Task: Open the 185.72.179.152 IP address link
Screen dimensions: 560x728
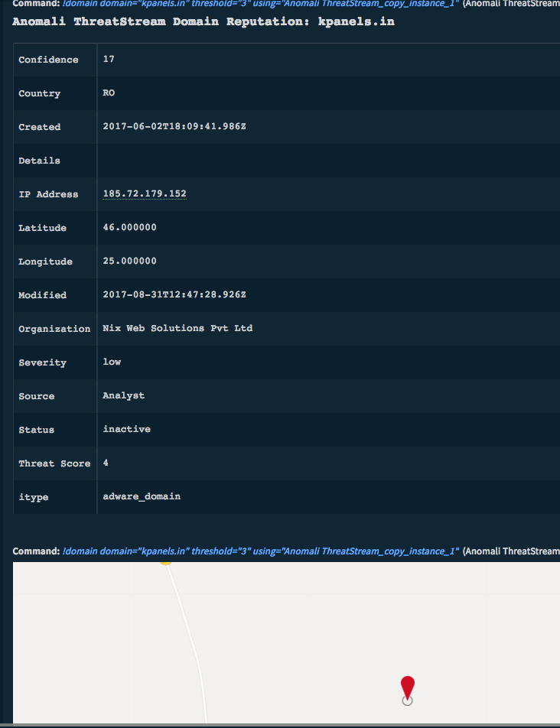Action: pos(145,194)
